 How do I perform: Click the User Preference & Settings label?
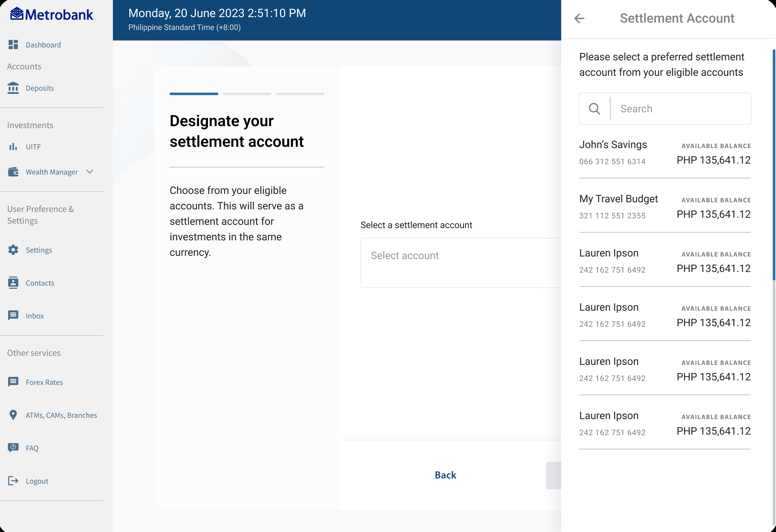[x=41, y=215]
